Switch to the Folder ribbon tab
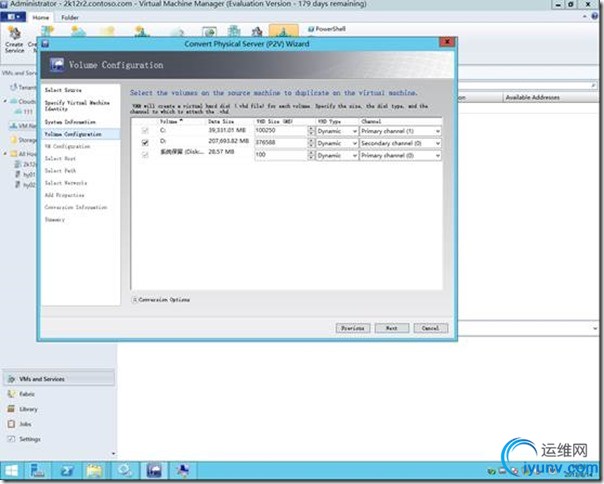The width and height of the screenshot is (604, 484). coord(70,17)
